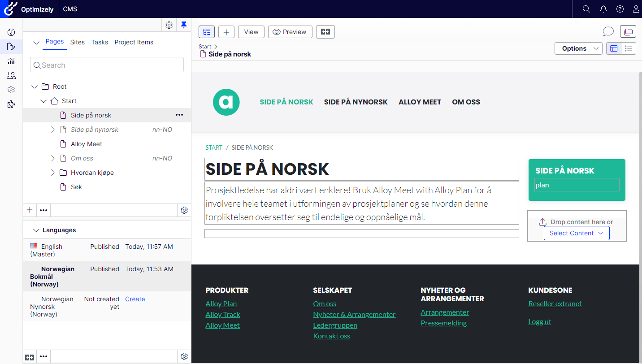This screenshot has width=642, height=364.
Task: Open the global search magnifier icon
Action: click(586, 9)
